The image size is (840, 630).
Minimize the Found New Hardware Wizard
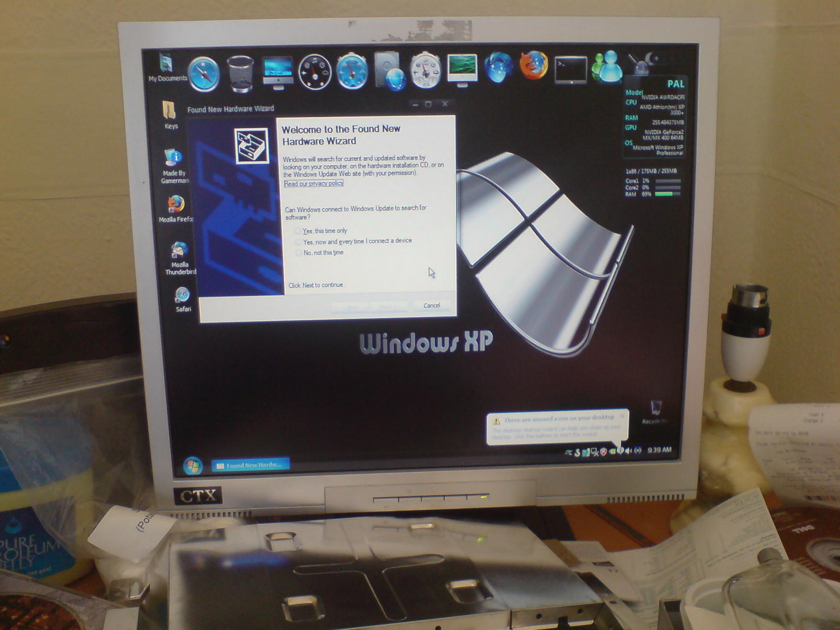[x=415, y=104]
